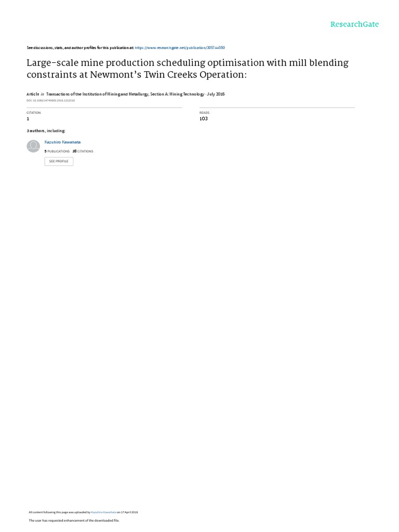Click the Kazuhiro Kawahata link in the footer
This screenshot has height=532, width=399.
[x=103, y=512]
